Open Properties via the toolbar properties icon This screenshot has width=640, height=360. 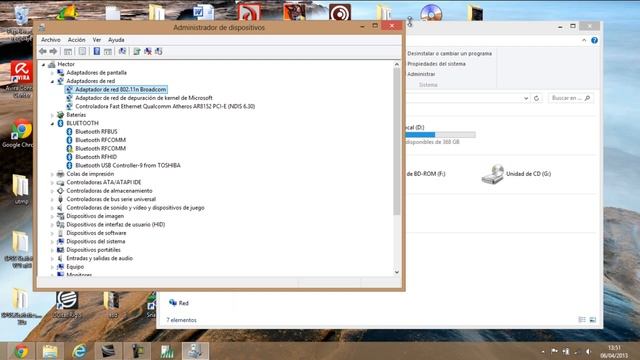point(82,51)
